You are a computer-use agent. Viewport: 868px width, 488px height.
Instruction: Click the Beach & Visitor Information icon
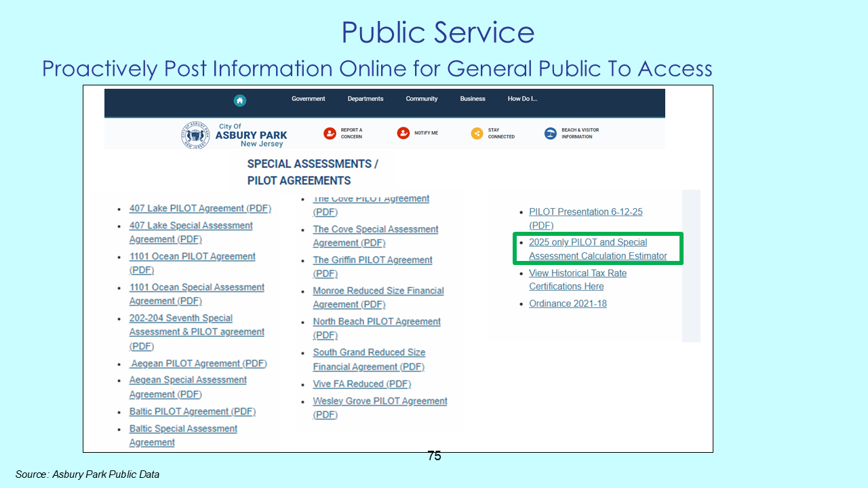[551, 134]
